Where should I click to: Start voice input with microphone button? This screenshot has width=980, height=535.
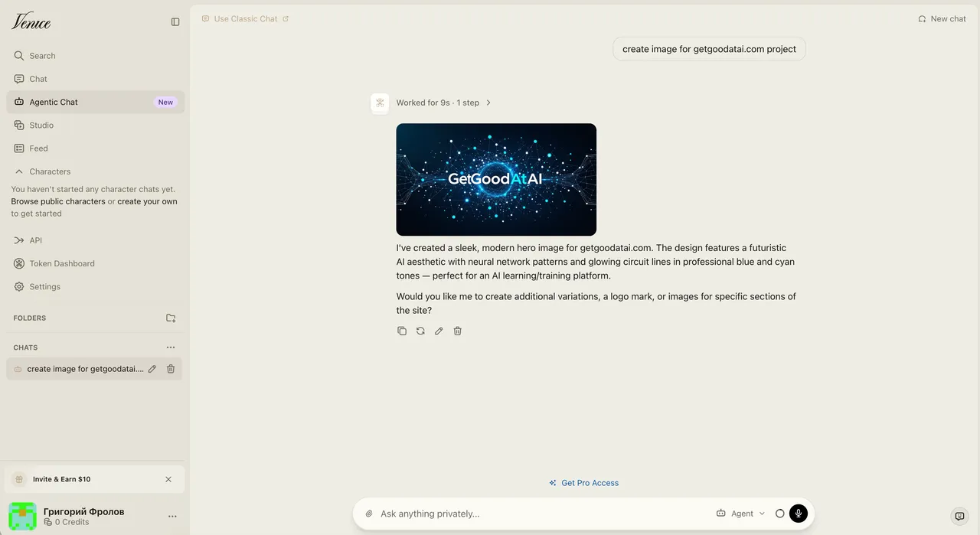click(799, 514)
